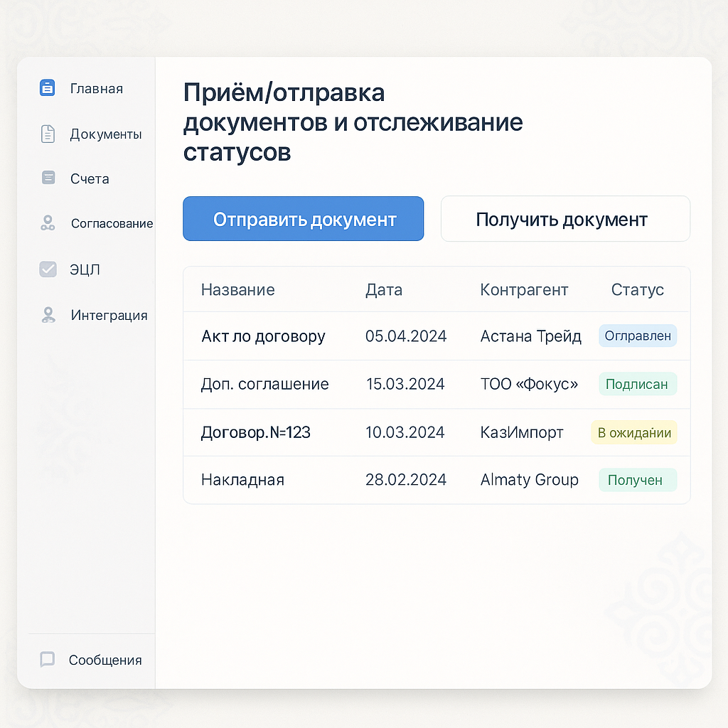Open the Счета section

pos(90,178)
